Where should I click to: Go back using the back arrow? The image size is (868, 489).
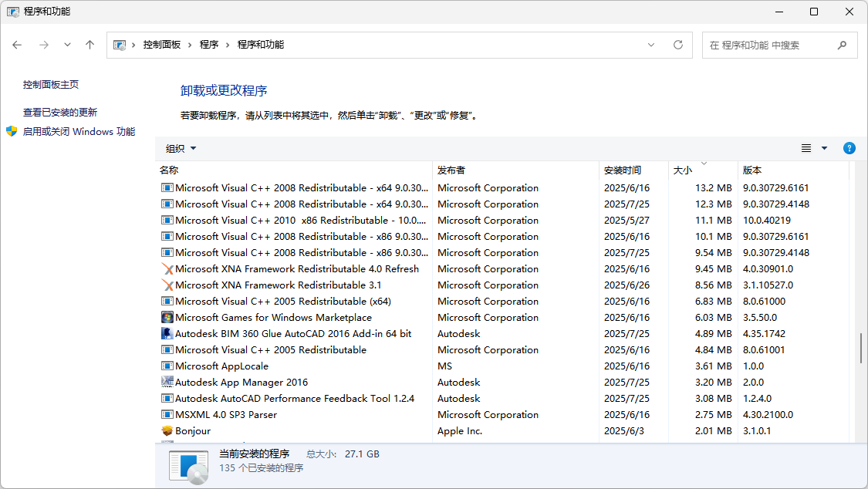pos(17,45)
